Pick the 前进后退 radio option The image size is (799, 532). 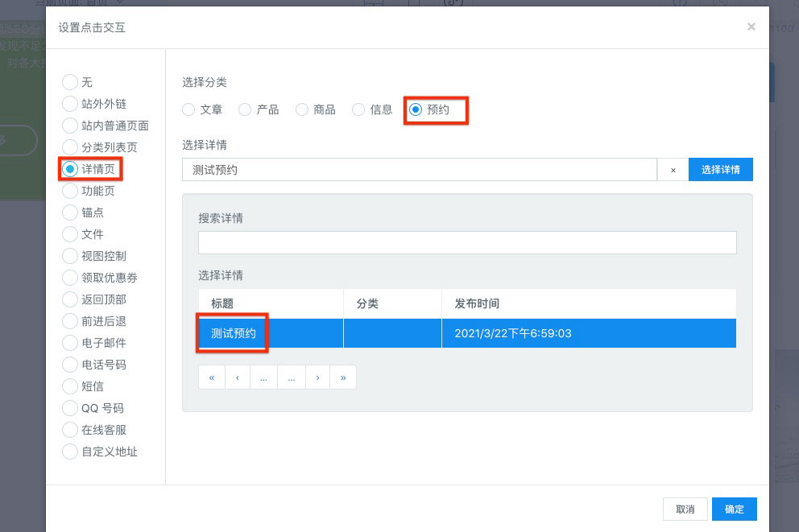(70, 321)
